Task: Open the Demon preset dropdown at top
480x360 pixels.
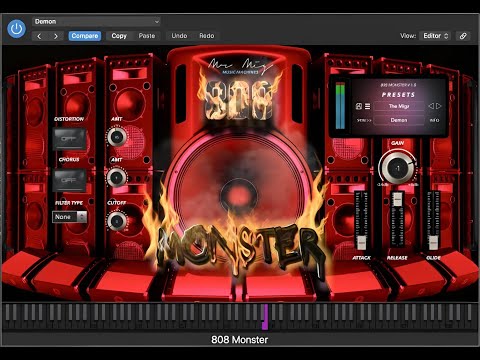Action: (96, 22)
